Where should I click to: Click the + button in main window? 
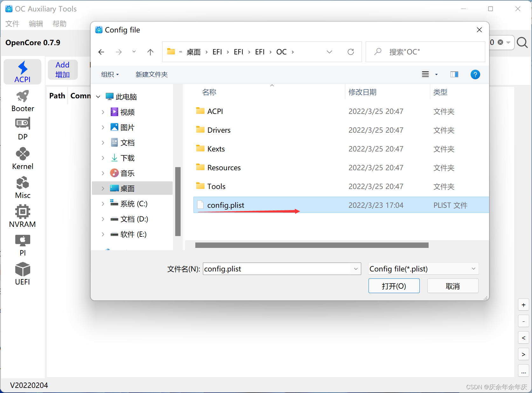523,305
